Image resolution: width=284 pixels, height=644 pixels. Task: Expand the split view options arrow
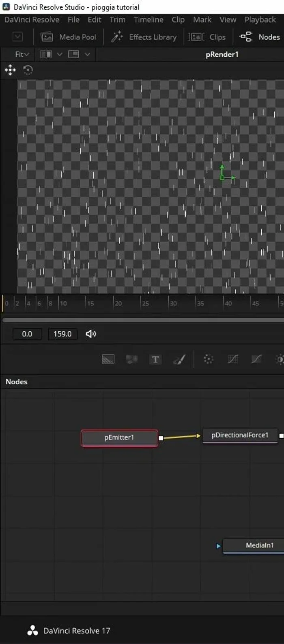(60, 54)
